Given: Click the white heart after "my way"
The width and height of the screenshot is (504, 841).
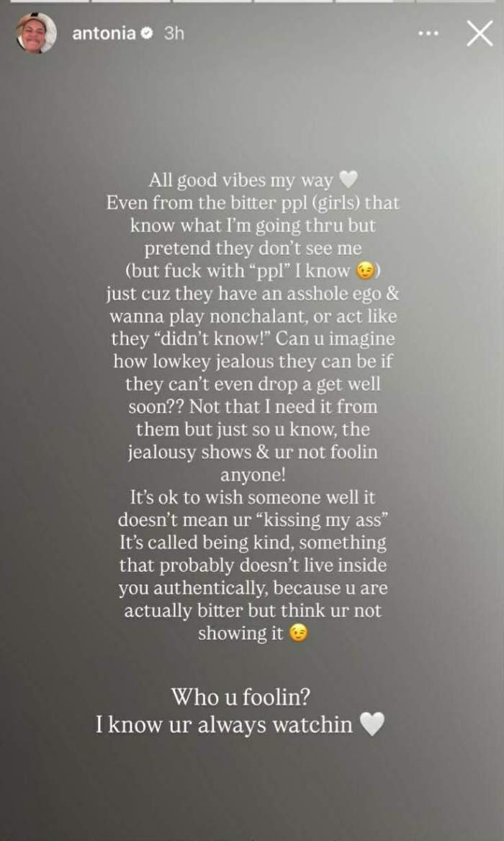Looking at the screenshot, I should 348,181.
